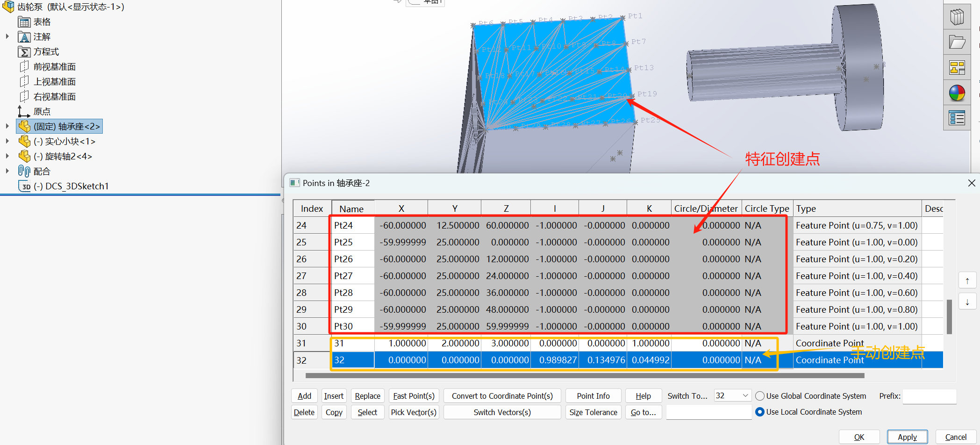Expand the 配合 mates group

(x=7, y=171)
